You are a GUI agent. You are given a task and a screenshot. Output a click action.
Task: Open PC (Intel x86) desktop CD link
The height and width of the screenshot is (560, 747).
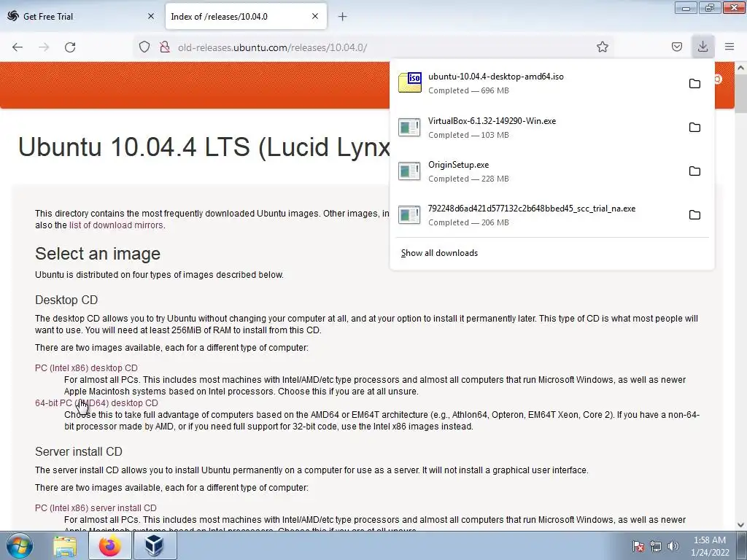coord(86,368)
